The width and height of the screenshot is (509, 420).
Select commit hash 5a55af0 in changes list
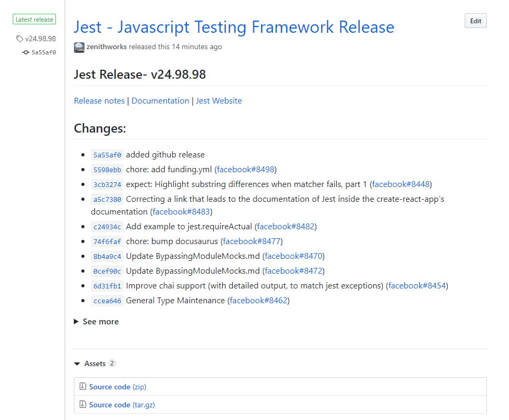coord(107,155)
